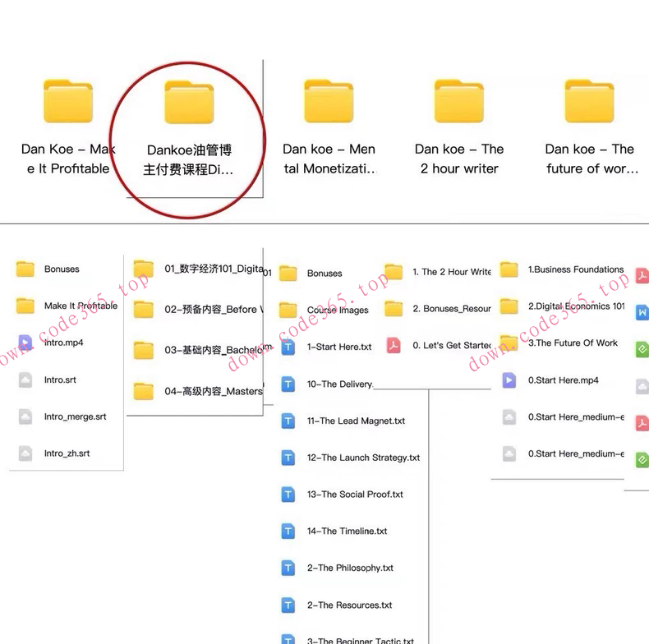Select the '2.Digital Economics 101' folder name
This screenshot has width=649, height=644.
(x=576, y=306)
